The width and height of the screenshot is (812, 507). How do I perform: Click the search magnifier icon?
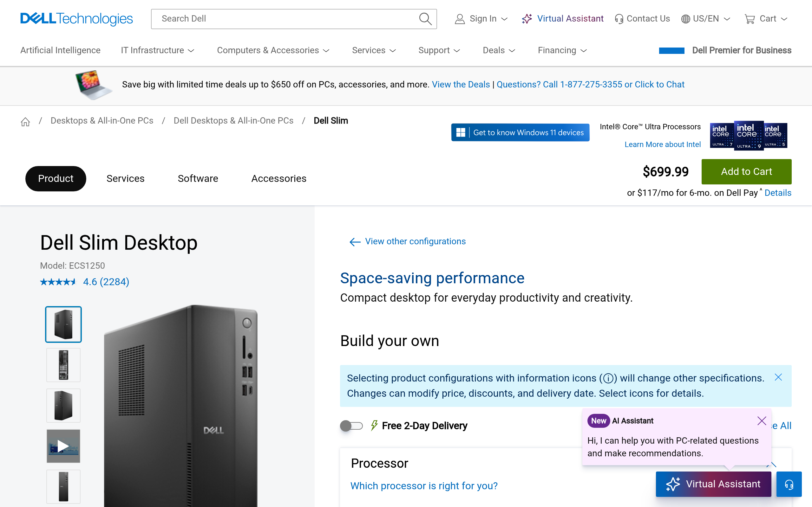425,19
